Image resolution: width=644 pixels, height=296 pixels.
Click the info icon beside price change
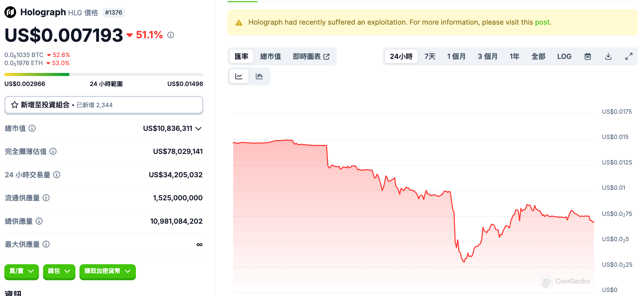(x=171, y=35)
